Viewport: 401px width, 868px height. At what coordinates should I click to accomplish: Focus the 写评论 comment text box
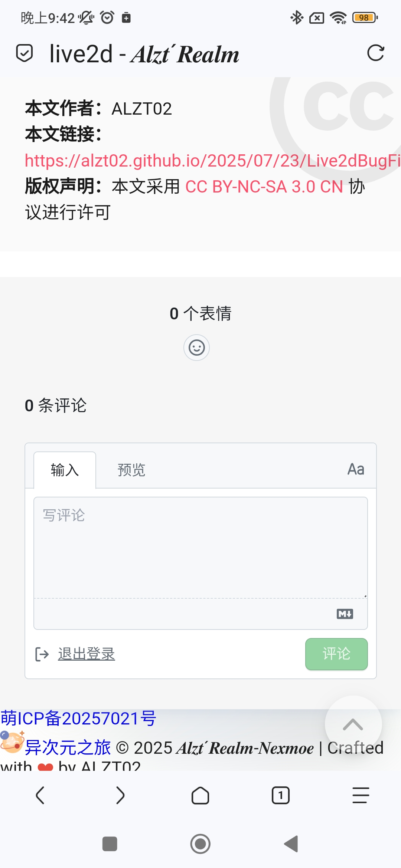200,548
